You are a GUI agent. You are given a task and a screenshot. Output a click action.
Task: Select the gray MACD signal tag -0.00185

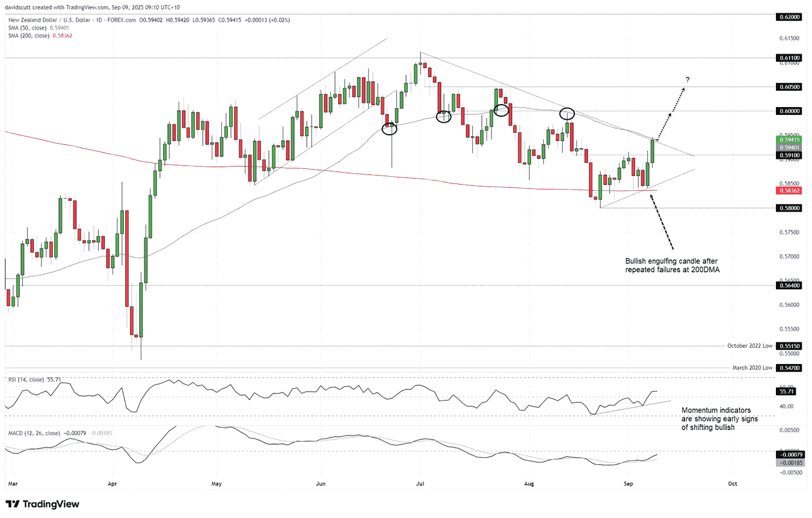790,463
